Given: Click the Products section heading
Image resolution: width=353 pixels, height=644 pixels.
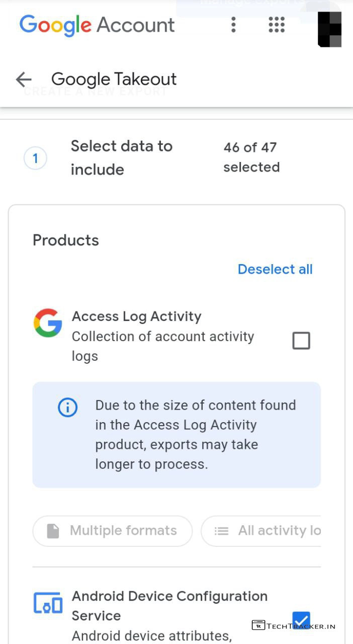Looking at the screenshot, I should (x=66, y=240).
